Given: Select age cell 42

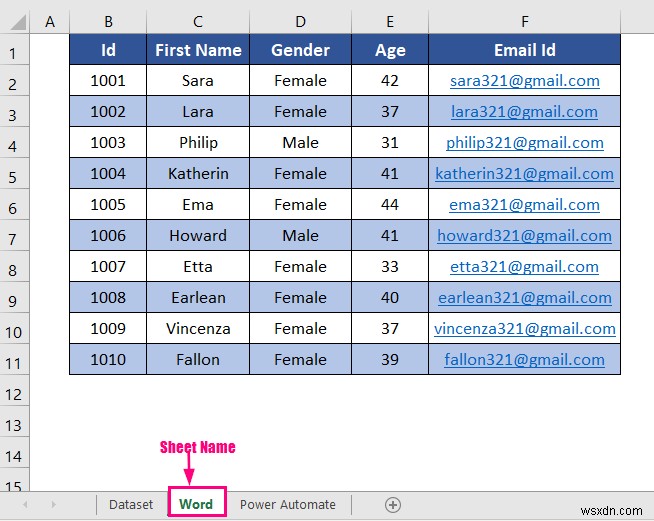Looking at the screenshot, I should pos(390,81).
